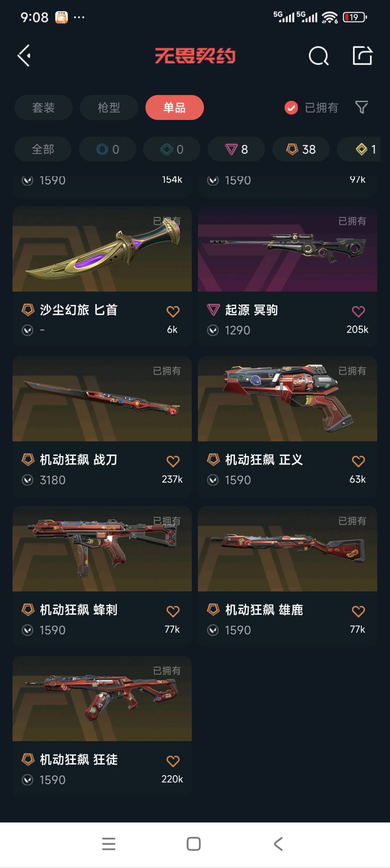Tap heart icon for 机动狂飙 战刀
This screenshot has height=868, width=390.
173,461
